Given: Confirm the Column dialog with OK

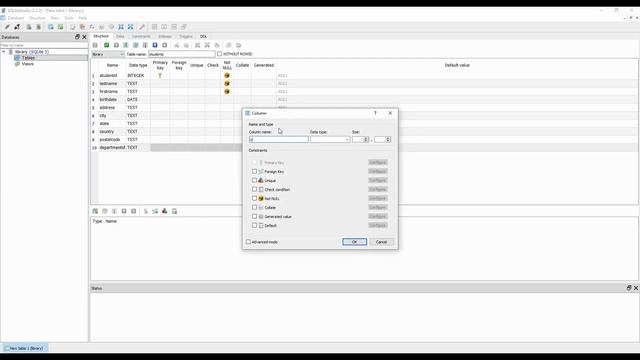Looking at the screenshot, I should (x=354, y=242).
